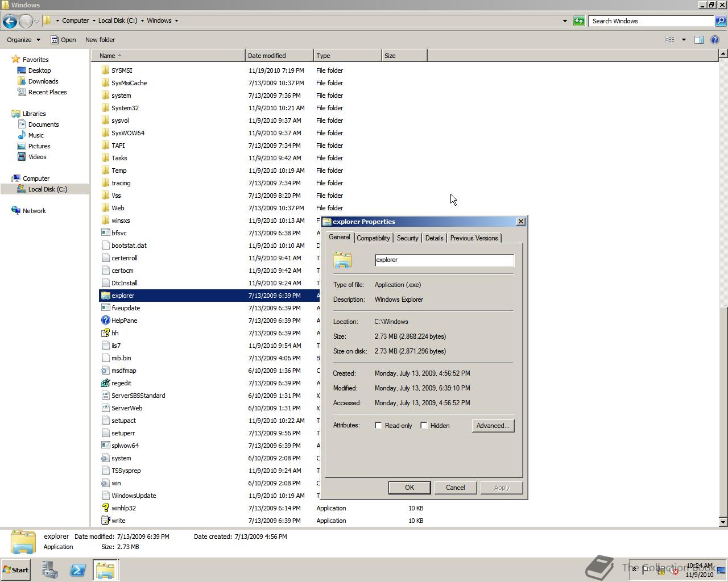The height and width of the screenshot is (582, 728).
Task: Open the recent pages dropdown arrow
Action: [37, 22]
